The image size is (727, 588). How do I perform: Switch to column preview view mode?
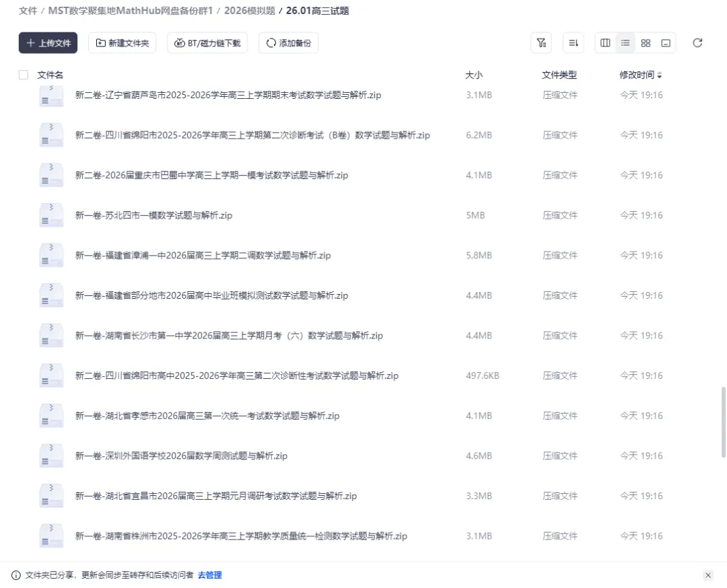coord(604,42)
